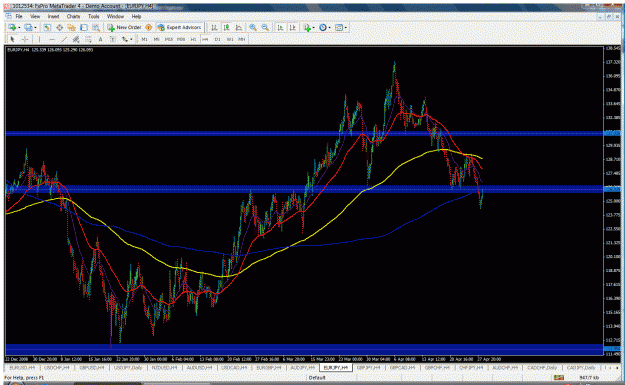
Task: Open the Charts menu
Action: [x=73, y=16]
